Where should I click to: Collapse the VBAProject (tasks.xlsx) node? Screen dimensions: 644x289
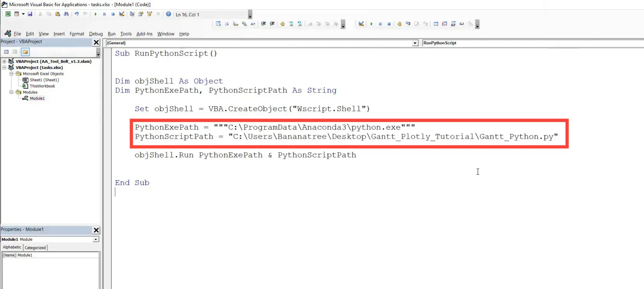click(4, 67)
